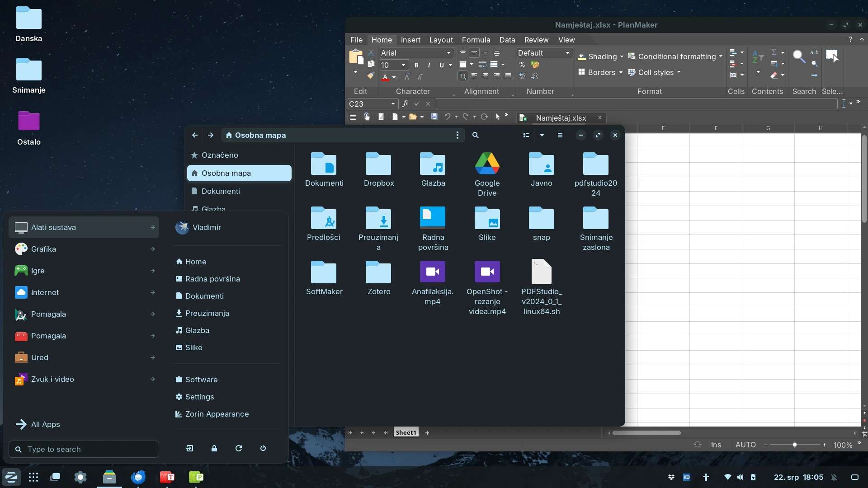The image size is (868, 488).
Task: Save the workbook with the floppy disk icon
Action: pos(434,117)
